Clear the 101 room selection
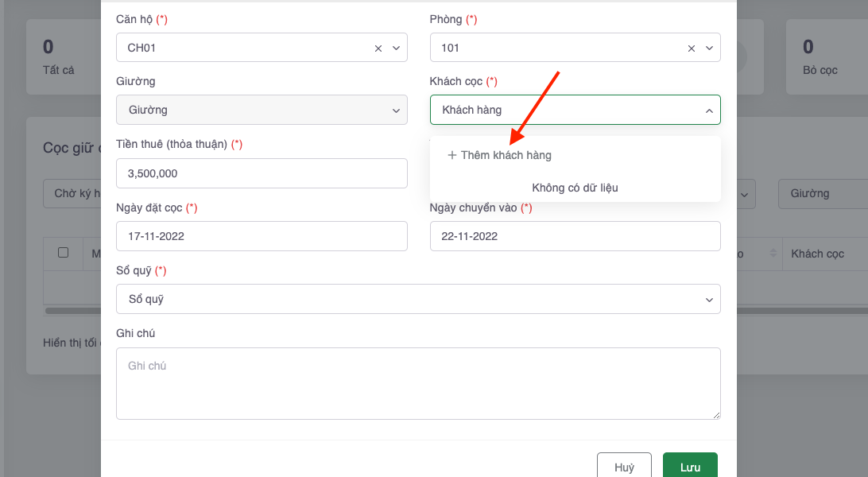This screenshot has height=477, width=868. click(x=692, y=48)
